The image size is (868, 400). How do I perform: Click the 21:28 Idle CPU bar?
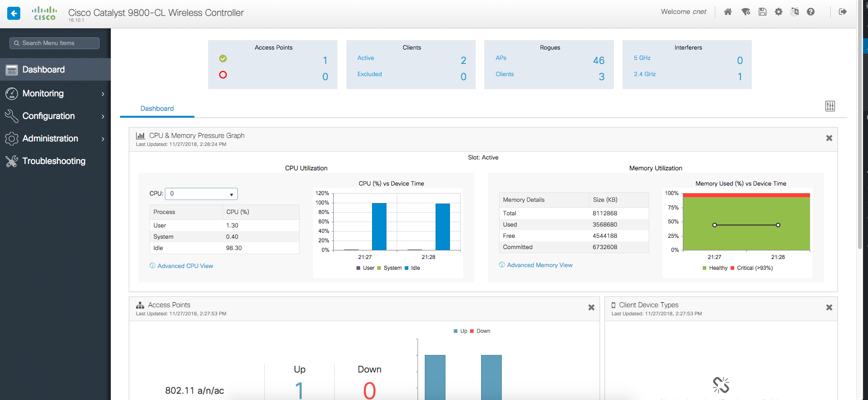[x=443, y=227]
